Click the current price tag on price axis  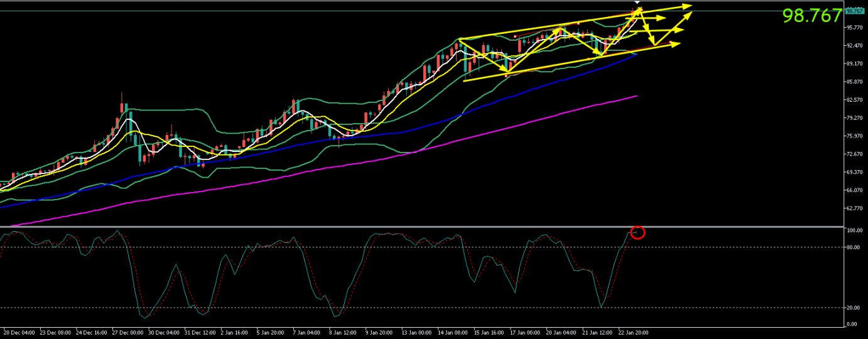855,11
